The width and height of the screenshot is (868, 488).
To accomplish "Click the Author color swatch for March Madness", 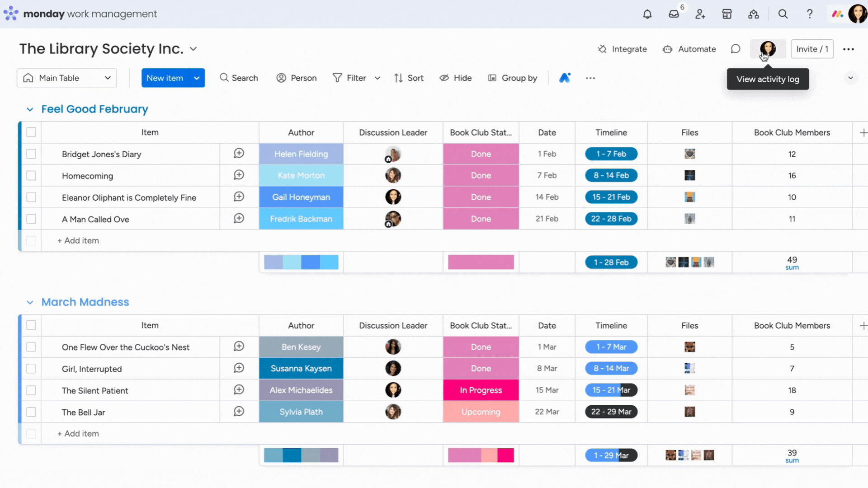I will 301,455.
